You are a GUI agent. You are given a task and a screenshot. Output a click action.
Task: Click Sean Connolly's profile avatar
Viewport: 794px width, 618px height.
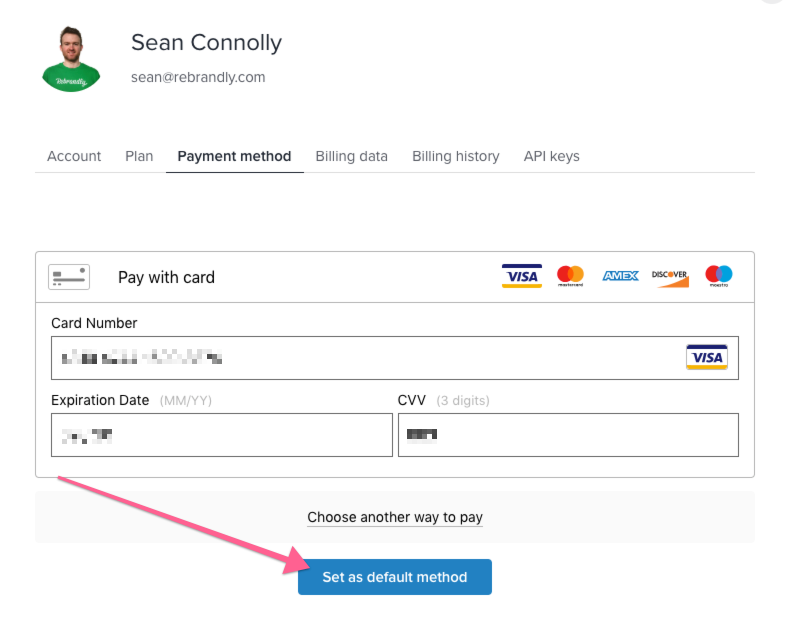click(x=71, y=59)
